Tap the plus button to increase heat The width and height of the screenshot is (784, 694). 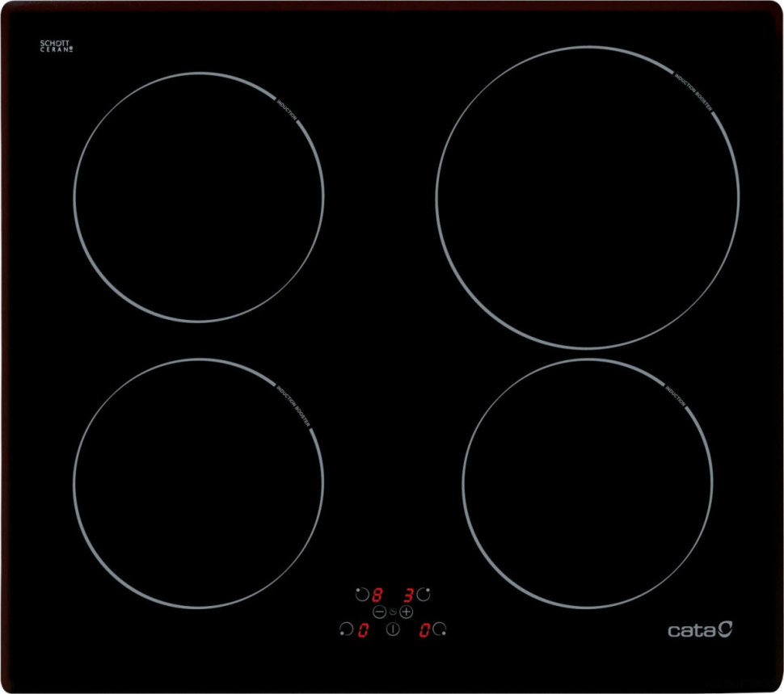coord(407,612)
